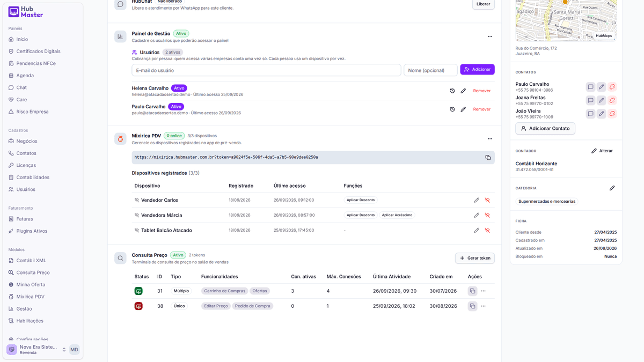Click Alterar for Contador
This screenshot has width=644, height=362.
coord(602,151)
